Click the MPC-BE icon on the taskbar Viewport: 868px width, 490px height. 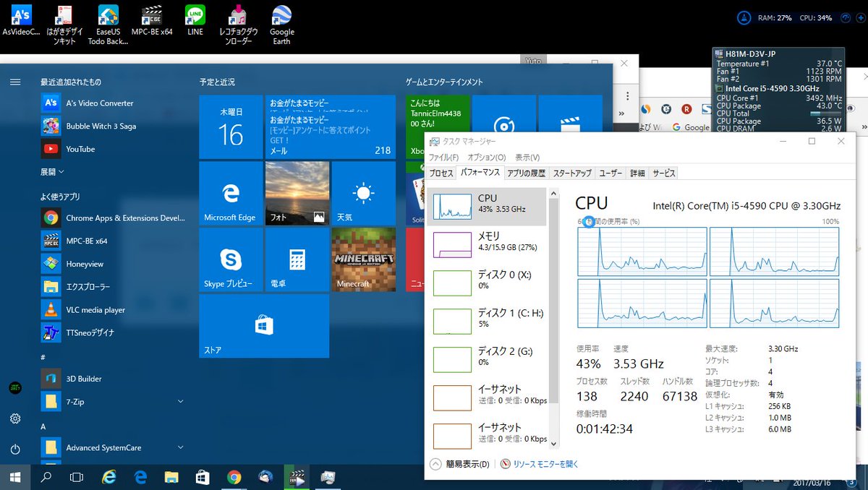pos(296,477)
